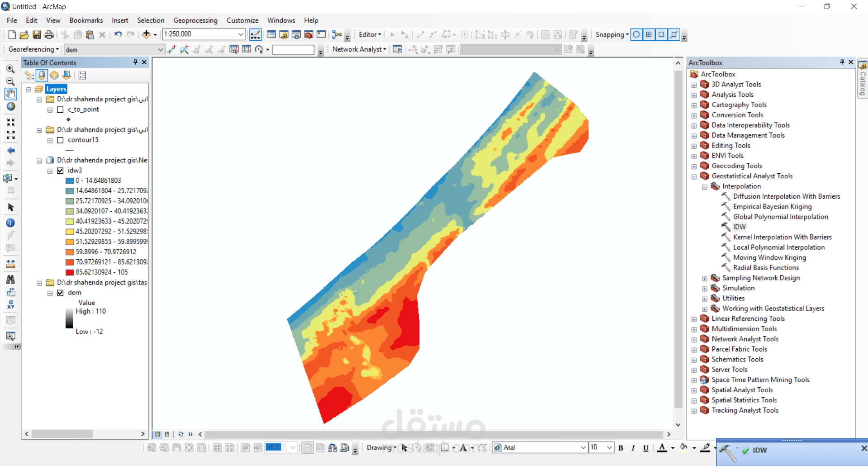Launch ModelBuilder from the toolbar
Screen dimensions: 868x466
337,34
